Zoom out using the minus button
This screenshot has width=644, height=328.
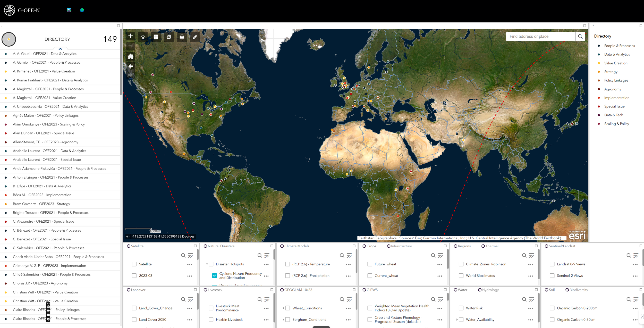point(131,46)
